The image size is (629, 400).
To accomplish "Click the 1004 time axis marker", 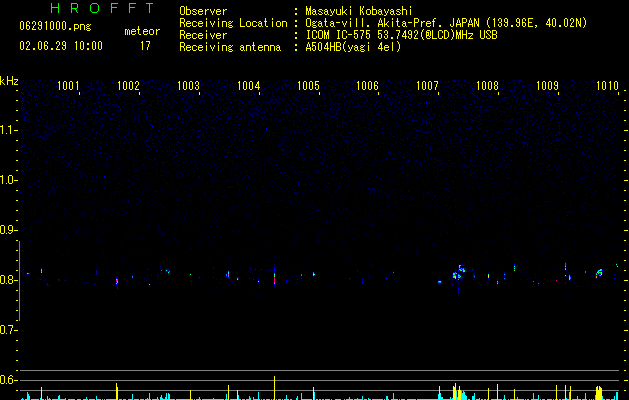I will (x=248, y=86).
